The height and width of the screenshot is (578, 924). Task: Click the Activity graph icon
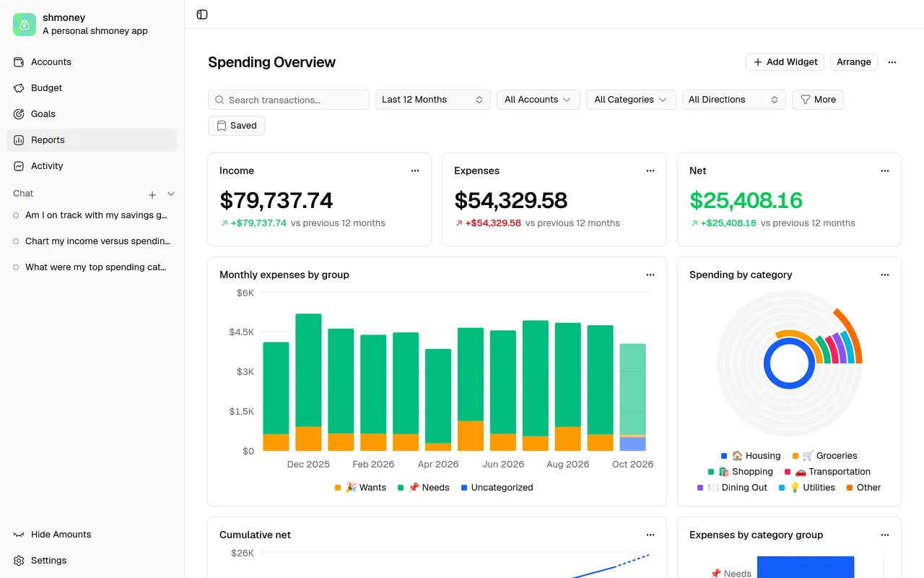pos(19,166)
